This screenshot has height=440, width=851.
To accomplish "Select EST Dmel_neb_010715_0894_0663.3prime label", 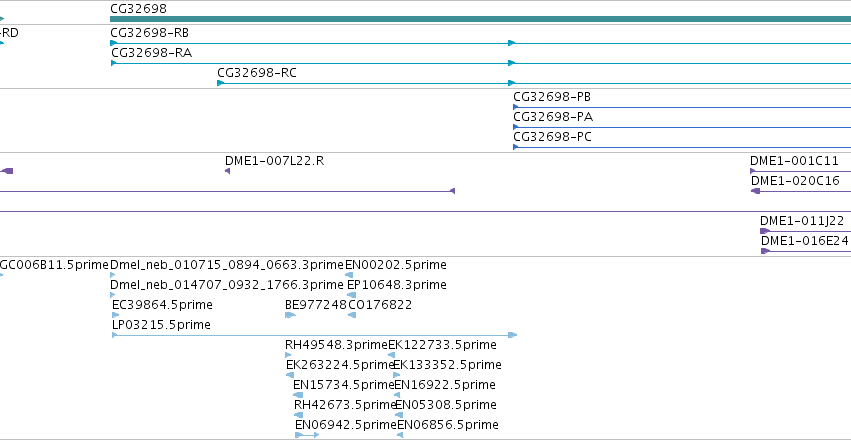I will pos(227,265).
